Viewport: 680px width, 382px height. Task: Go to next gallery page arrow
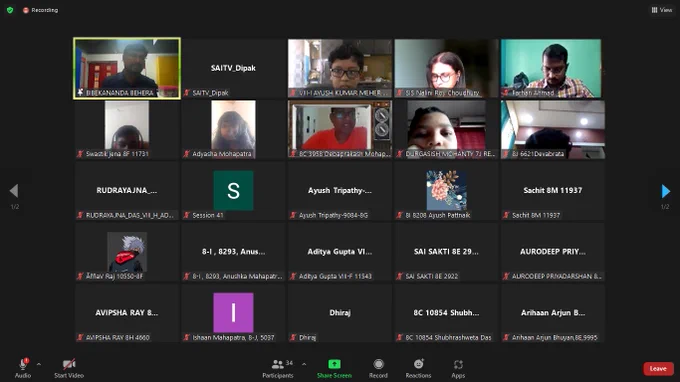click(x=665, y=191)
